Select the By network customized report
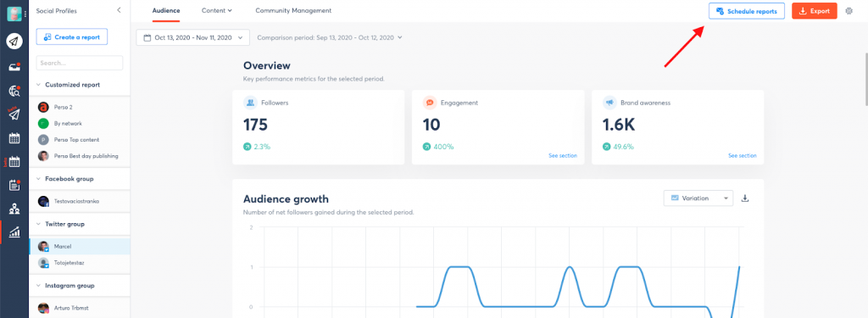This screenshot has height=318, width=868. 80,123
